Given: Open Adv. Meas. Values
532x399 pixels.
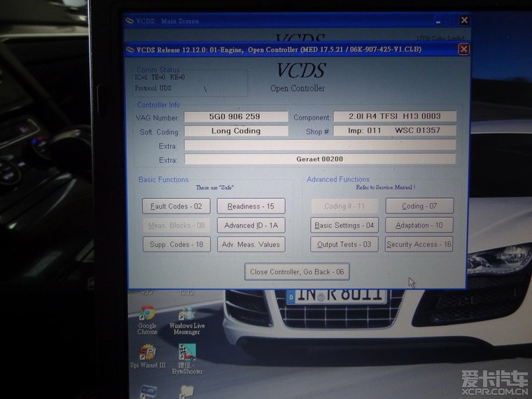Looking at the screenshot, I should [x=251, y=244].
